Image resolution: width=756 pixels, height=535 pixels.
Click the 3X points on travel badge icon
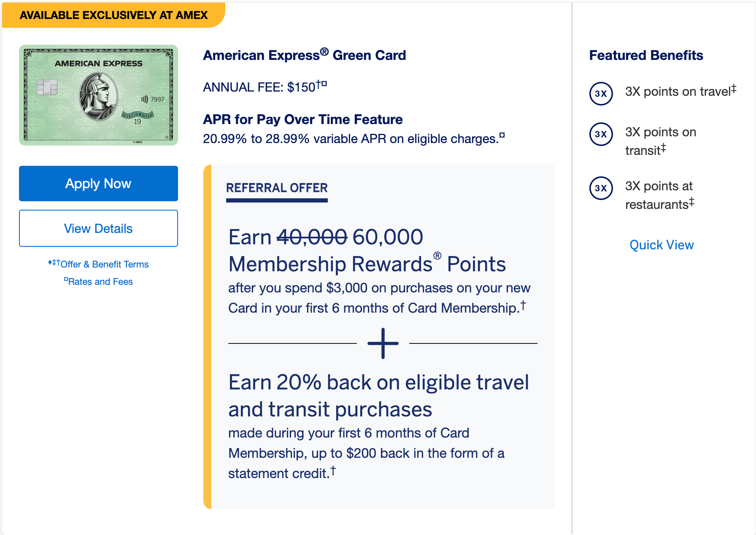point(601,94)
